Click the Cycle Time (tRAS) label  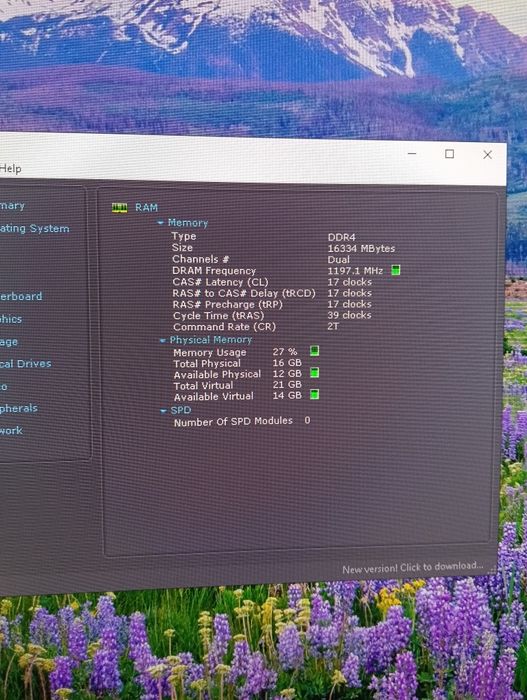click(219, 316)
